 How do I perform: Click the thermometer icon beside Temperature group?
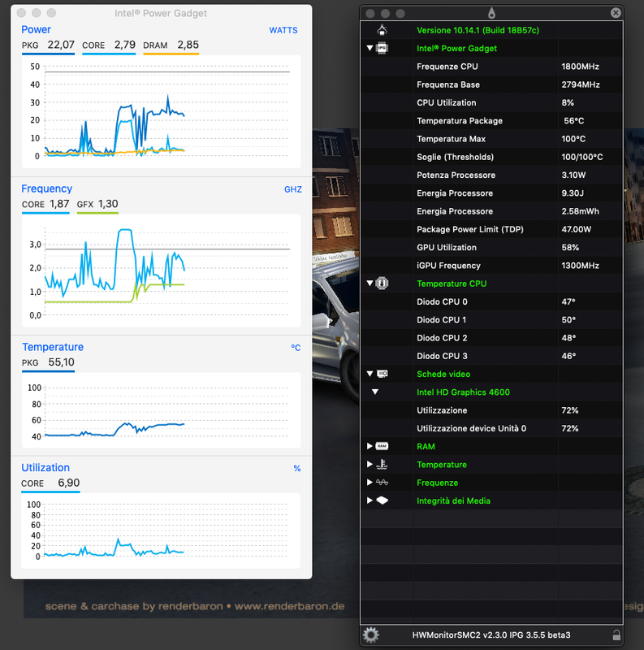(382, 465)
